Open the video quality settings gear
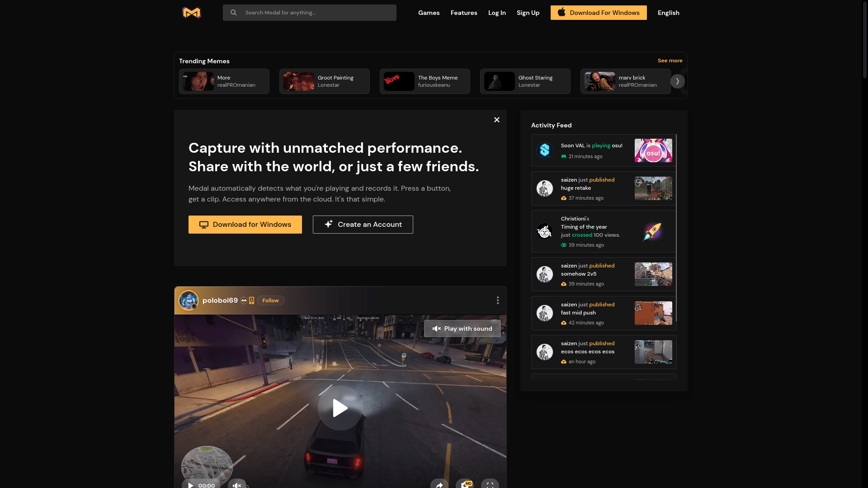 coord(464,484)
